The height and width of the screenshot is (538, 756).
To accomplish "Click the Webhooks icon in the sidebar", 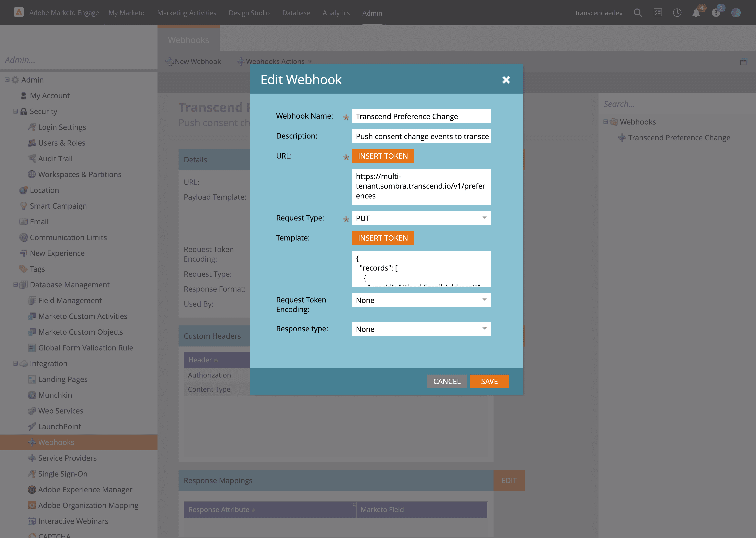I will pos(32,442).
